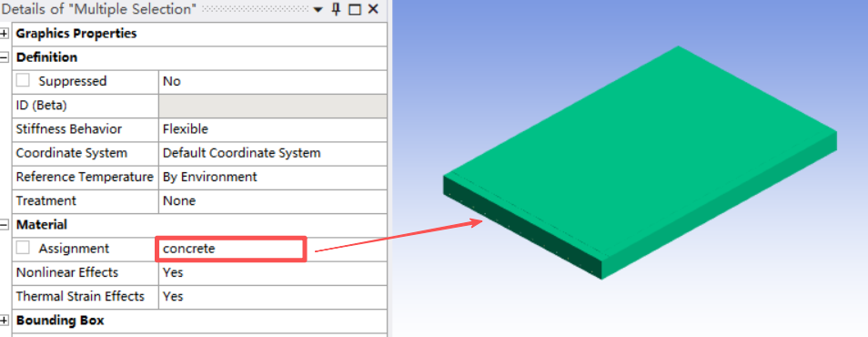Screen dimensions: 868x337
Task: Close the Details of Multiple Selection panel
Action: 373,9
